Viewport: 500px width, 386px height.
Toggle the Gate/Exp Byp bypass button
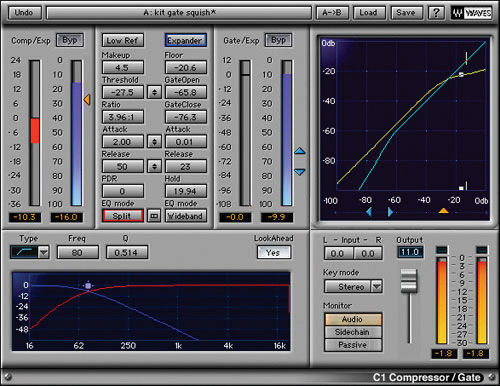point(278,40)
